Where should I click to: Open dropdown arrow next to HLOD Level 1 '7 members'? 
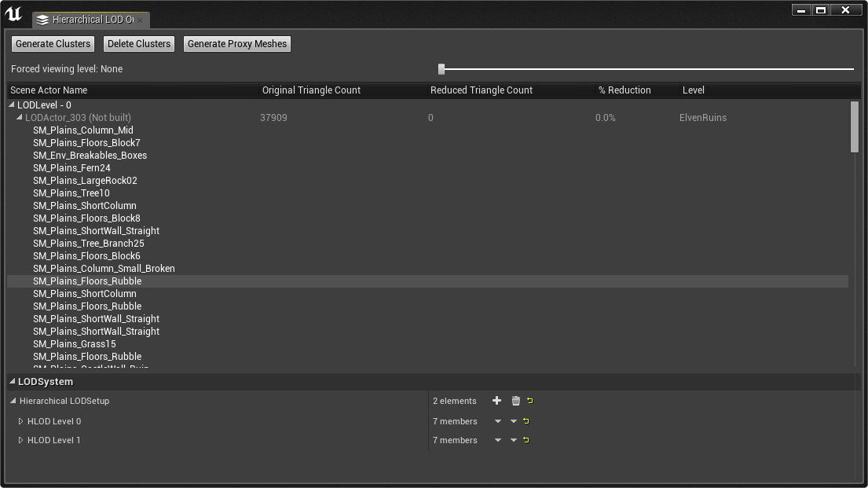coord(498,440)
